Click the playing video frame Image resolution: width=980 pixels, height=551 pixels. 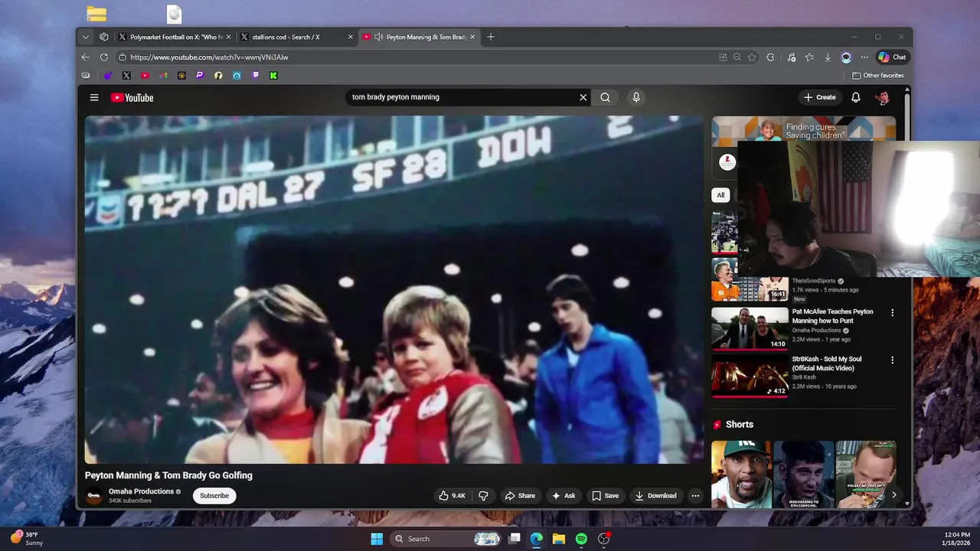(394, 289)
